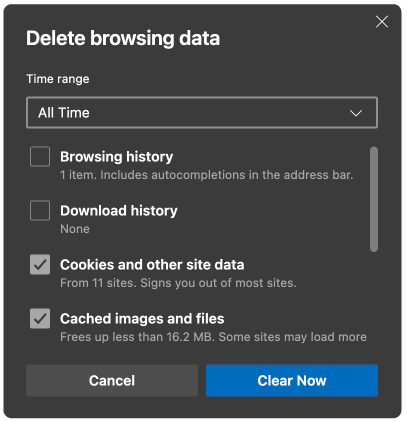This screenshot has width=407, height=422.
Task: Click the Delete browsing data heading
Action: pyautogui.click(x=123, y=38)
